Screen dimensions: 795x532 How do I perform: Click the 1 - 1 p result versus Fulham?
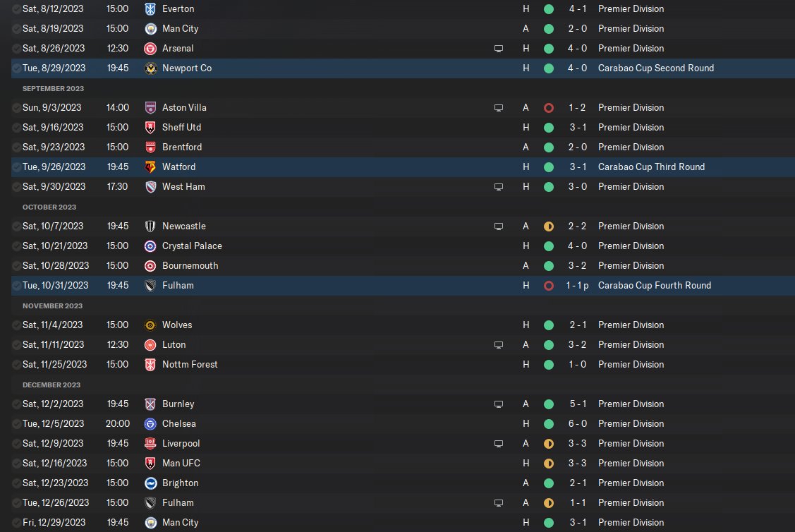[x=578, y=286]
